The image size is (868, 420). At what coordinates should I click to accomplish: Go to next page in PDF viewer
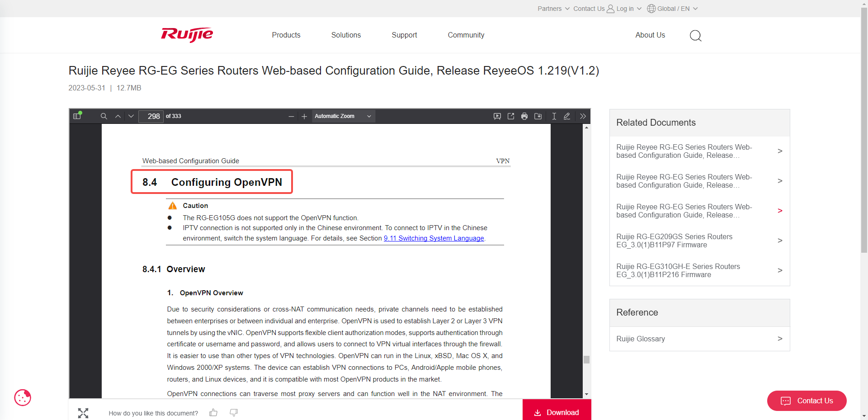pyautogui.click(x=131, y=116)
